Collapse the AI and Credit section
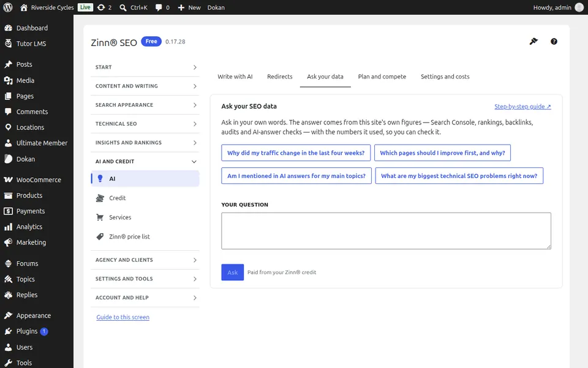The width and height of the screenshot is (588, 368). (x=145, y=161)
